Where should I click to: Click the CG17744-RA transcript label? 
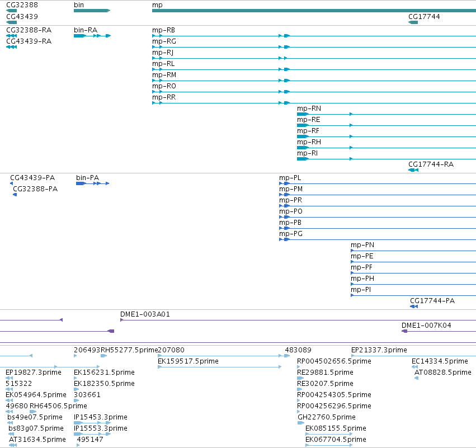(x=431, y=164)
